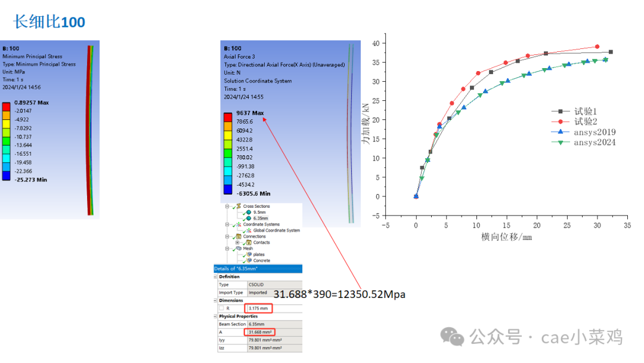Click the 9.5mm cross section sphere icon
The width and height of the screenshot is (644, 363).
point(249,212)
